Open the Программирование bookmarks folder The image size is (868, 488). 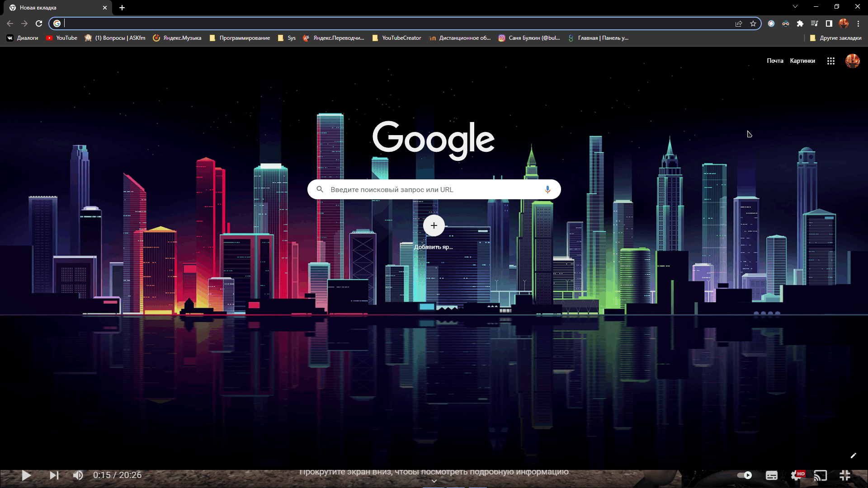pos(240,38)
